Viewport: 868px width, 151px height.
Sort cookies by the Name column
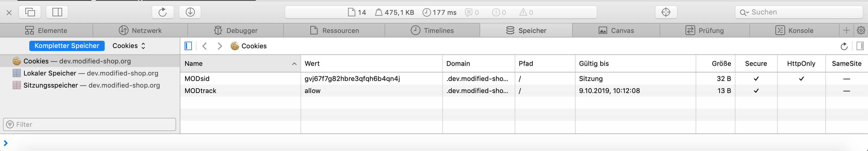240,63
